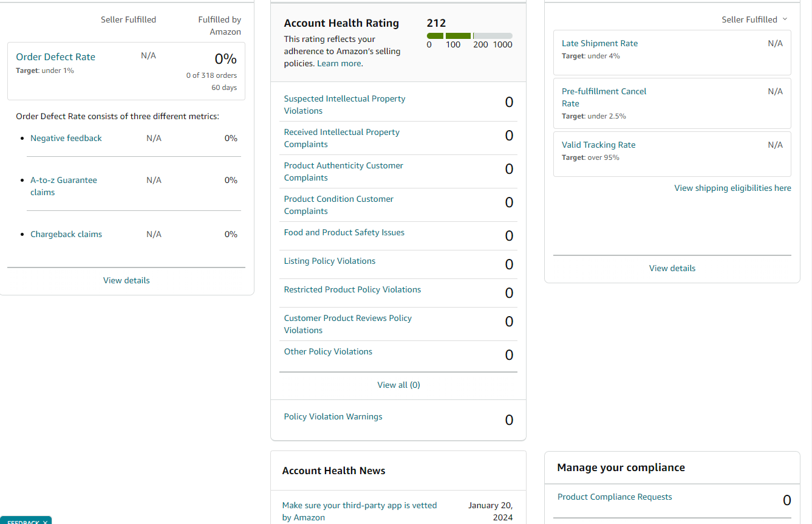Click View shipping eligibilities here
Viewport: 812px width, 524px height.
[x=732, y=188]
